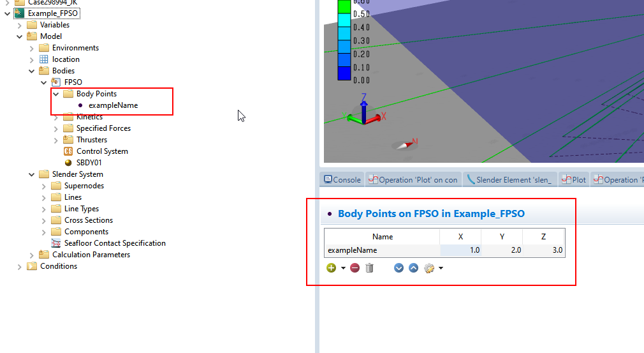Image resolution: width=644 pixels, height=353 pixels.
Task: Select Seafloor Contact Specification in tree
Action: [115, 243]
